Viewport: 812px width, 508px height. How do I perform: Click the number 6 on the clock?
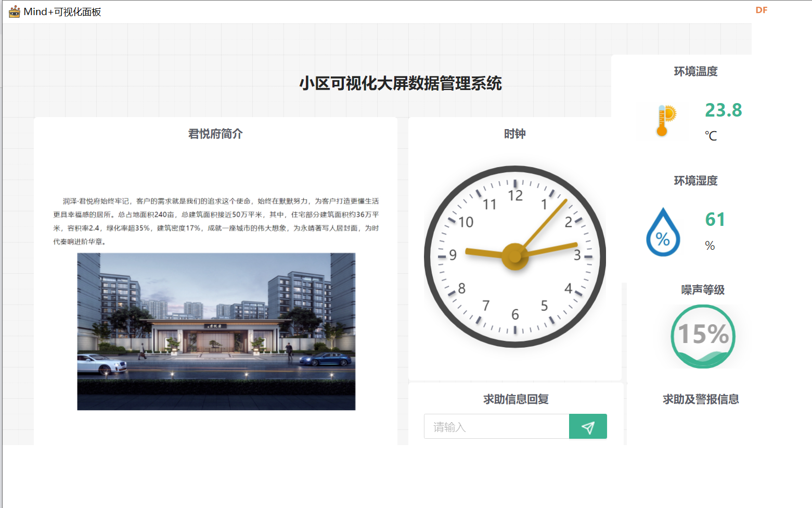click(515, 314)
